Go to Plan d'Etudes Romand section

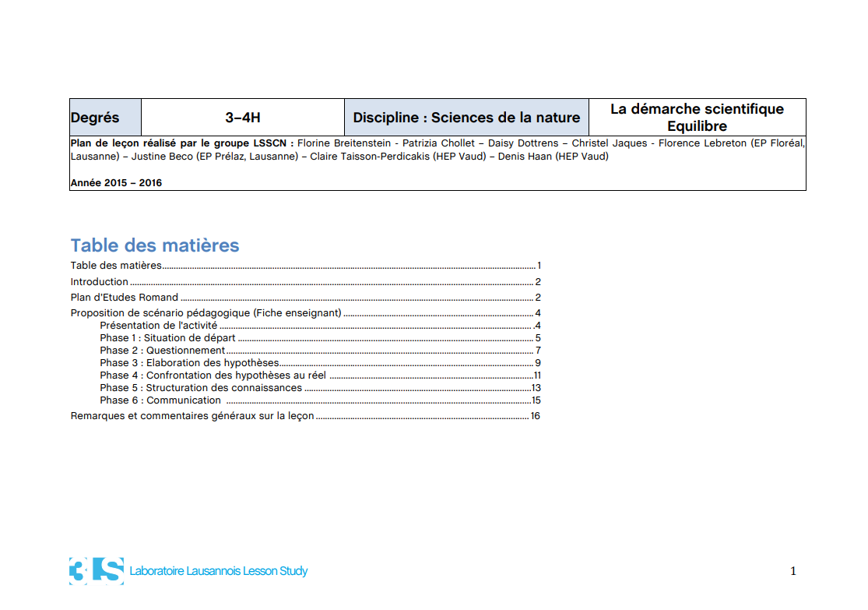click(125, 298)
